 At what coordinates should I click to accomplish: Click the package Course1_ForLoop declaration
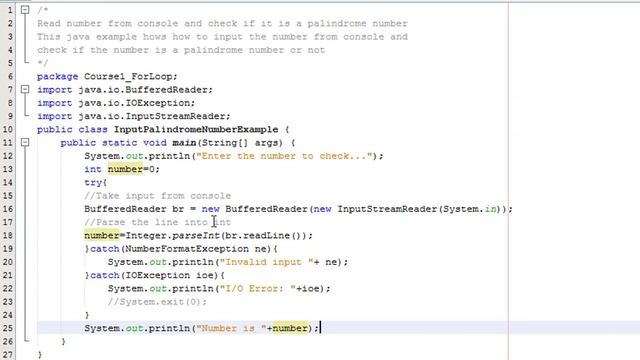107,76
